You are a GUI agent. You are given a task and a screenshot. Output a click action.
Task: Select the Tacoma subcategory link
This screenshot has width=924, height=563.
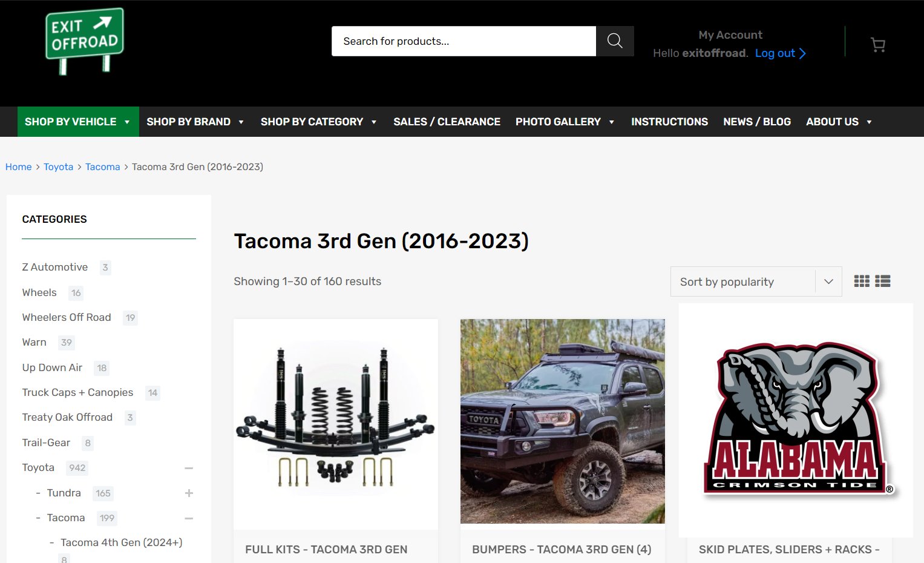66,518
